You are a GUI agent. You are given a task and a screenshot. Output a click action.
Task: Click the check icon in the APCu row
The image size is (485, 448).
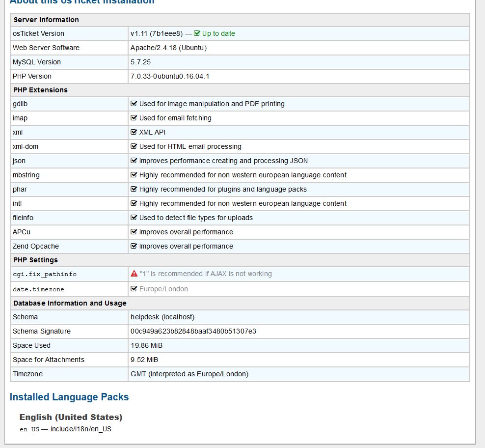point(134,232)
